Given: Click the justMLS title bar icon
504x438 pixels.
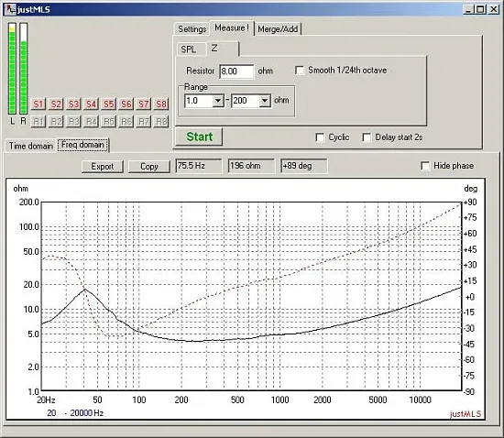Looking at the screenshot, I should click(10, 9).
